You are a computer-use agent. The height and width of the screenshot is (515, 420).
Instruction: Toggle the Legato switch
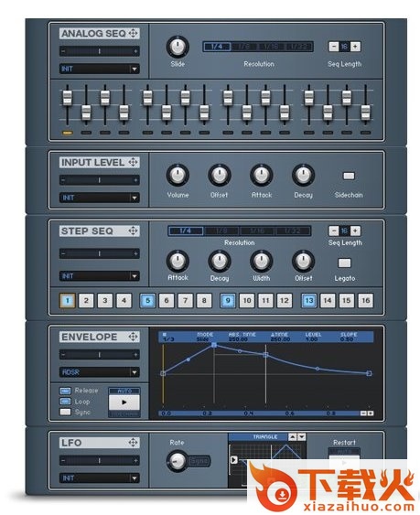[x=344, y=263]
